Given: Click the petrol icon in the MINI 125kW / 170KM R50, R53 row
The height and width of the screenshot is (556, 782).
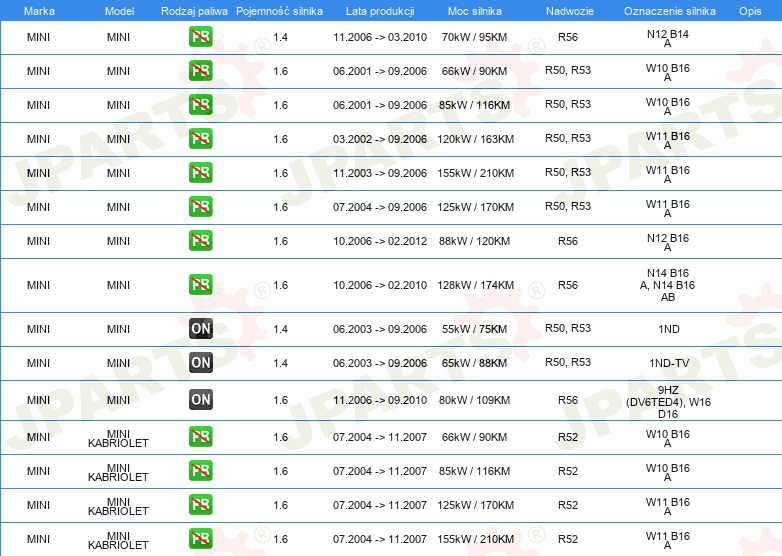Looking at the screenshot, I should click(200, 206).
